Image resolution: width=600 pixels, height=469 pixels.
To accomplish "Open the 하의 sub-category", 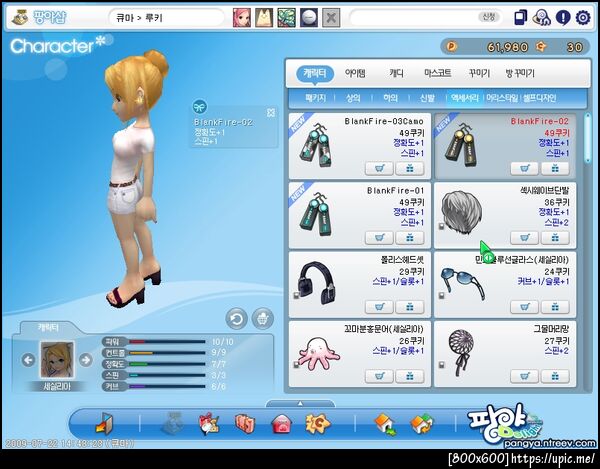I will pos(390,98).
